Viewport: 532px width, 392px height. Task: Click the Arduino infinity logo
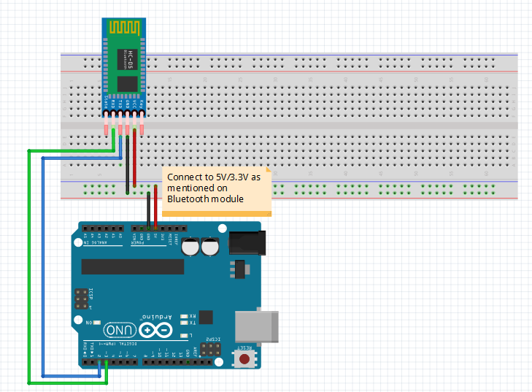(x=155, y=330)
